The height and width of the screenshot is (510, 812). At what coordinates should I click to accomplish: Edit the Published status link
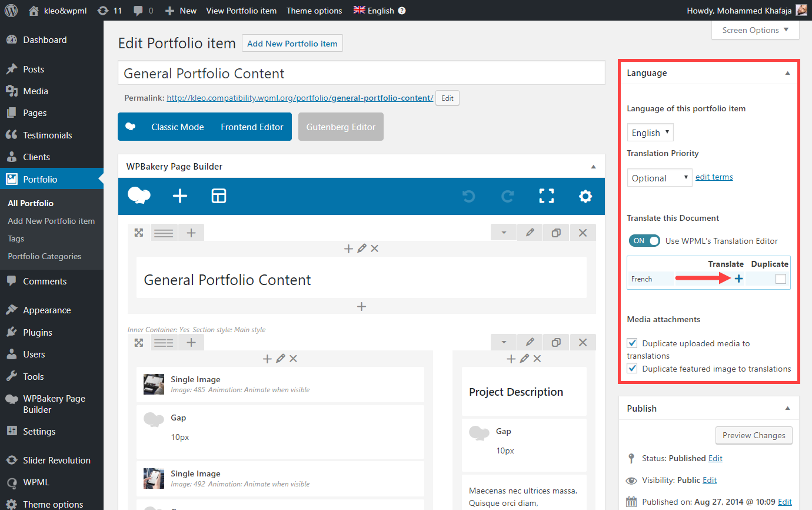[x=716, y=458]
